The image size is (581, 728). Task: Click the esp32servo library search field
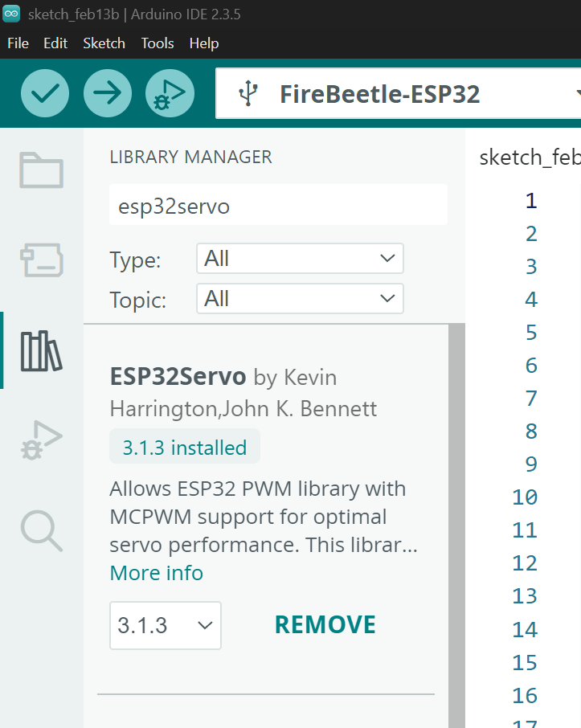coord(278,206)
